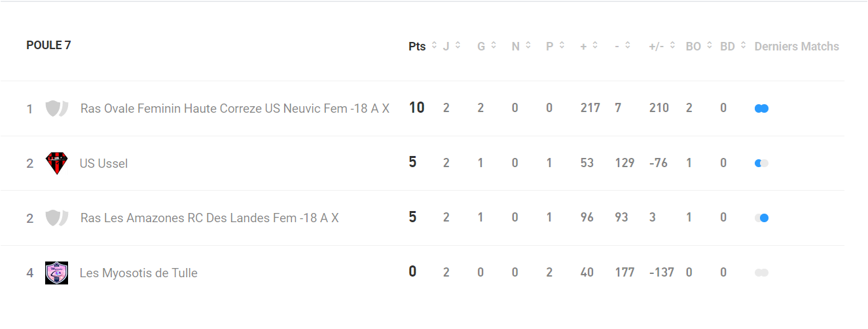This screenshot has width=868, height=329.
Task: Open the Les Myosotis de Tulle team link
Action: pyautogui.click(x=138, y=273)
